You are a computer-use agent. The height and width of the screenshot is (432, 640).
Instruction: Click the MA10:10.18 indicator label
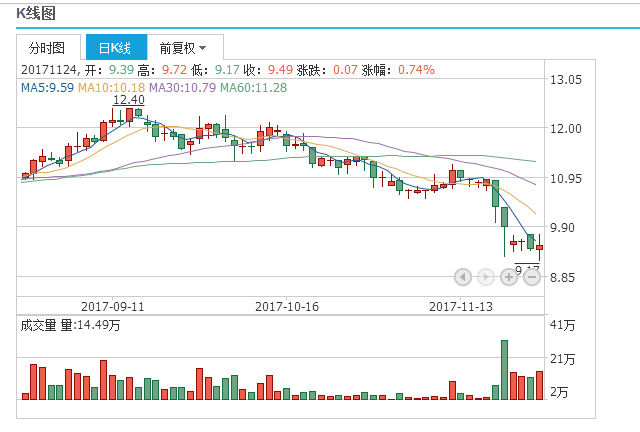111,87
